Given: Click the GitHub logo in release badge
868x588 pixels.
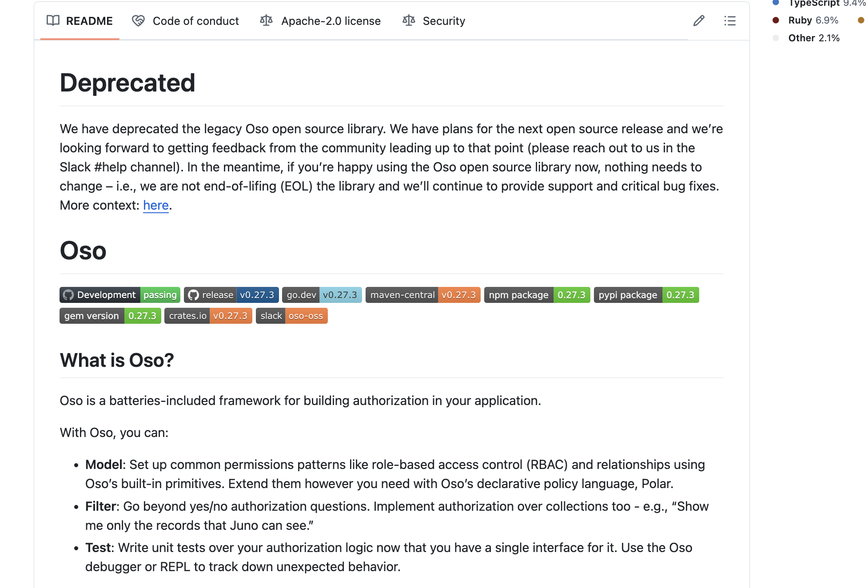Looking at the screenshot, I should point(193,295).
